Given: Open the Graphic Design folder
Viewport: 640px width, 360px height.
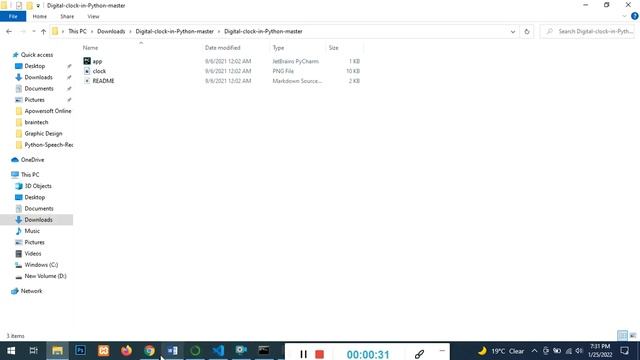Looking at the screenshot, I should pos(43,133).
